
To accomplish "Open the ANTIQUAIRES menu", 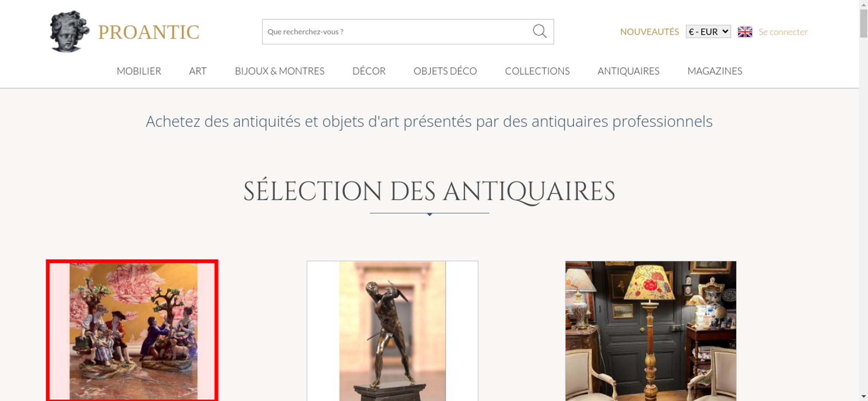I will (x=628, y=71).
